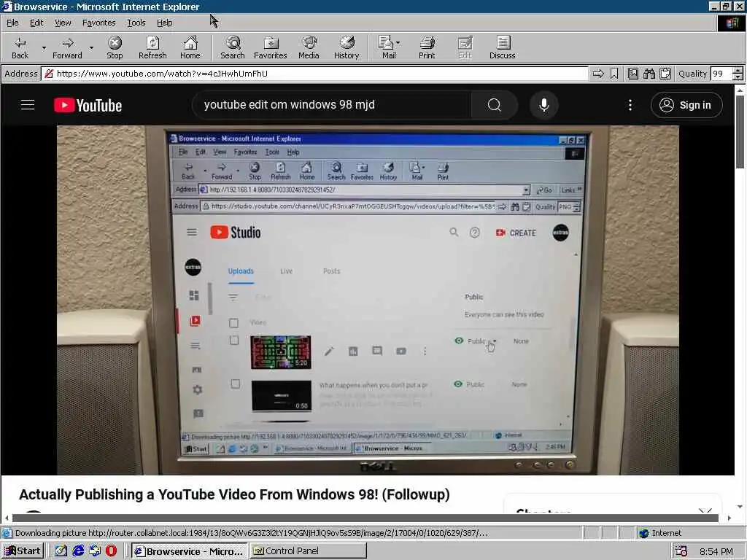Open the YouTube hamburger guide menu

[x=28, y=105]
